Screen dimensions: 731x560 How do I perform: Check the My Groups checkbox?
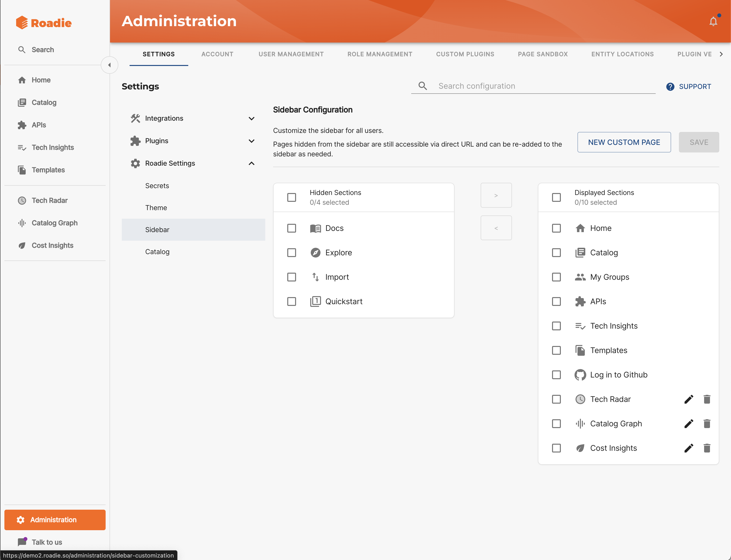click(x=556, y=277)
